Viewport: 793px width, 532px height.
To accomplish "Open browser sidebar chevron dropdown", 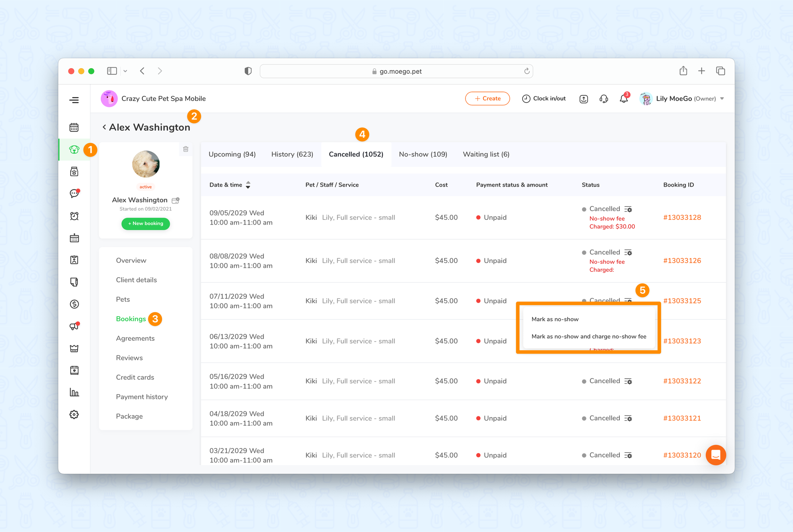I will [x=125, y=71].
